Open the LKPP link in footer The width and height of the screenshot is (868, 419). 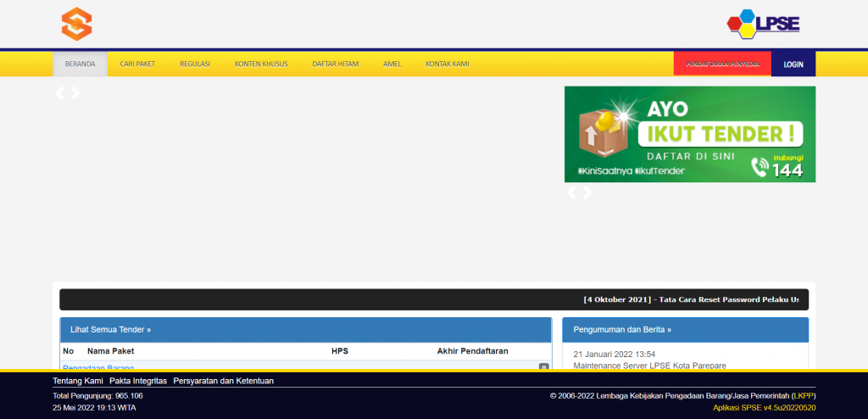[802, 396]
